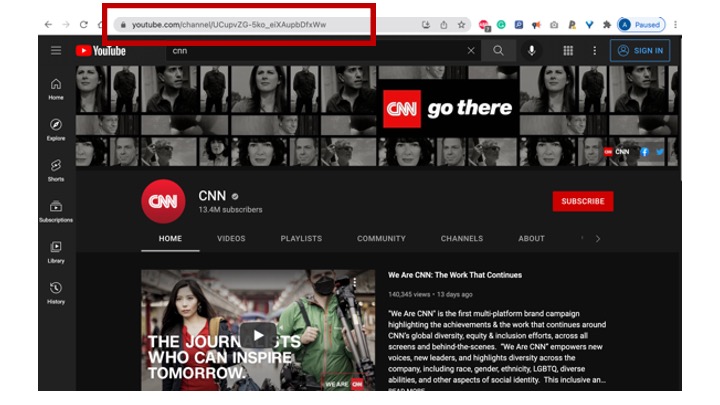Open the YouTube apps grid icon
The height and width of the screenshot is (405, 720).
click(568, 51)
